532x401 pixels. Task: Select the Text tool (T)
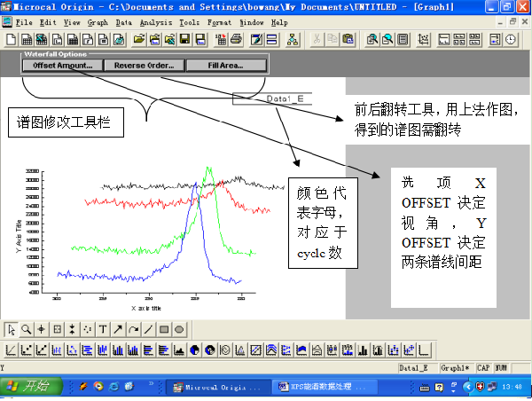click(103, 328)
